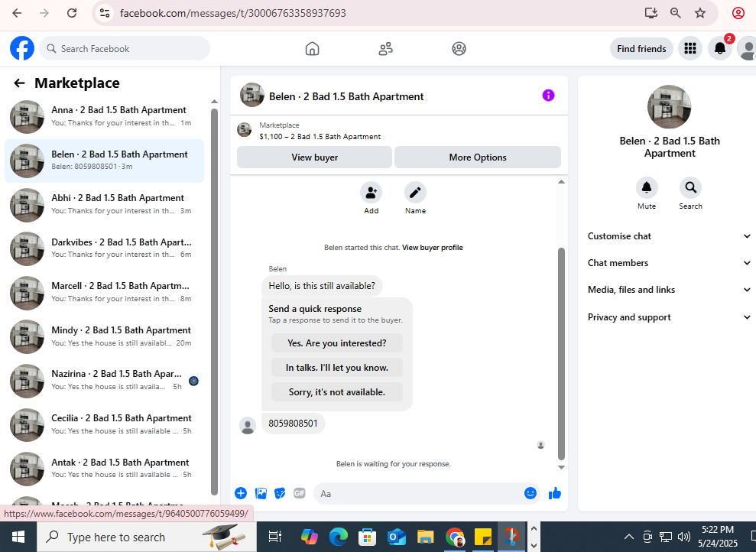Go back with the Marketplace back arrow
Image resolution: width=756 pixels, height=552 pixels.
[19, 83]
